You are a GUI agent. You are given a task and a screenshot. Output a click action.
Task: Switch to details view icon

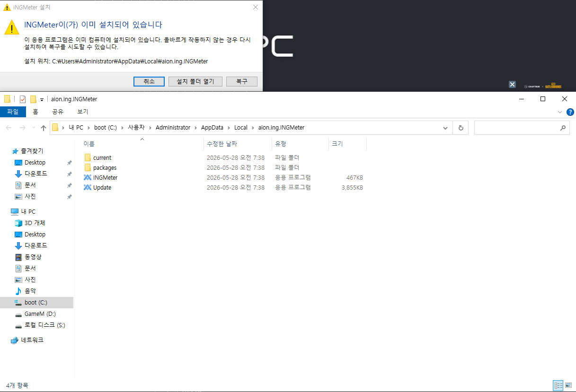[x=558, y=385]
